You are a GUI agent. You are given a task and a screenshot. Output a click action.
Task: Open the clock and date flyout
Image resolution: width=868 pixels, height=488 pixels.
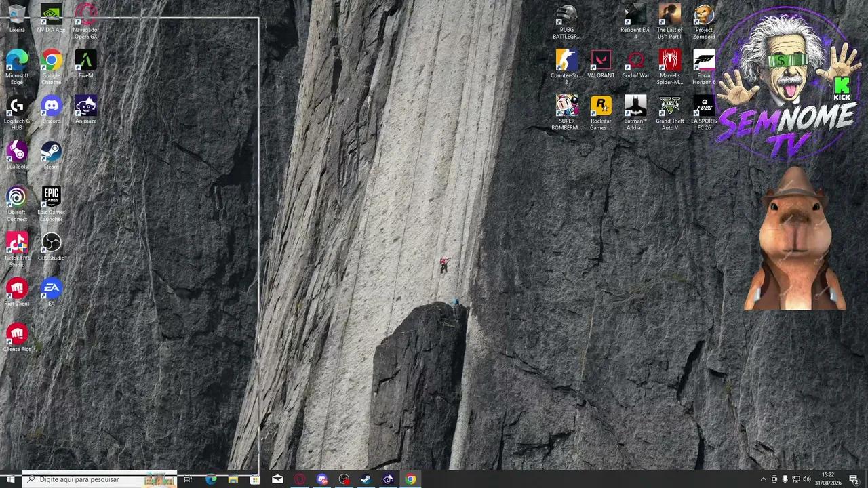[828, 479]
